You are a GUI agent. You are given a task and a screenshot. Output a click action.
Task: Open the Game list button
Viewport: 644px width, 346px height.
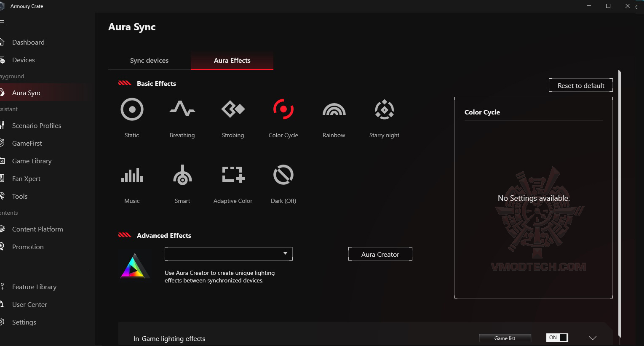505,338
